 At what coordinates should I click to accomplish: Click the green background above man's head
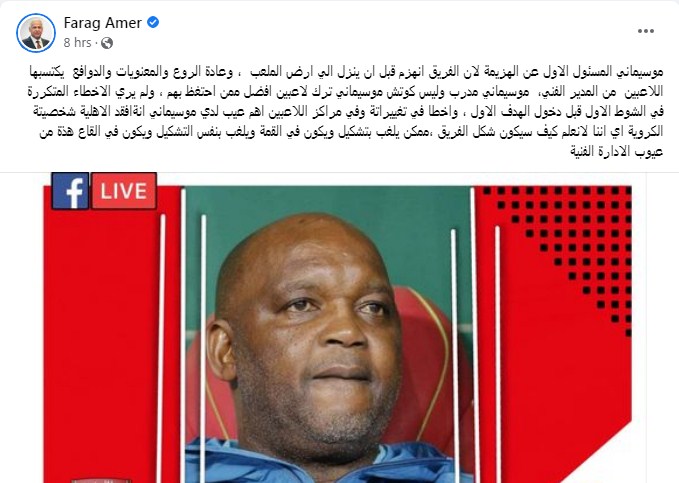coord(329,204)
